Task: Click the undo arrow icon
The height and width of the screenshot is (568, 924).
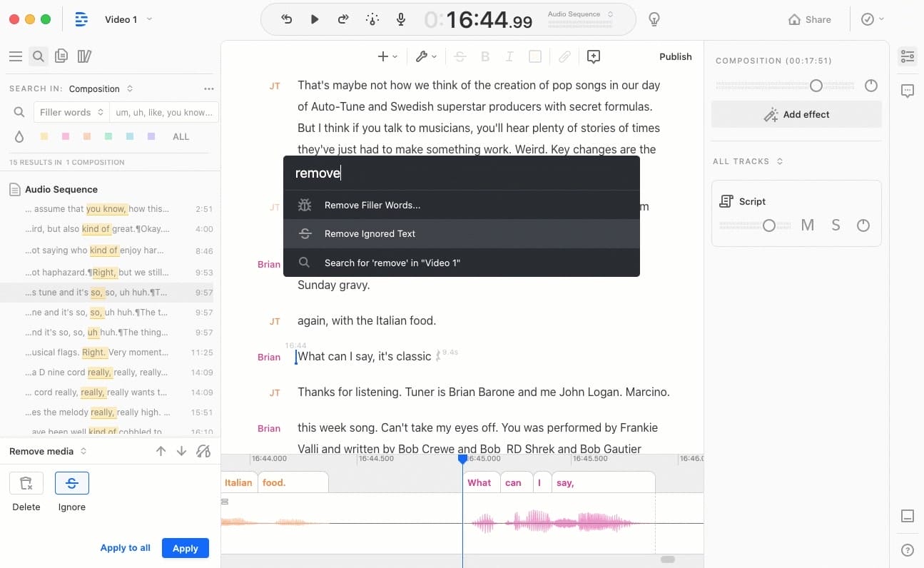Action: click(x=287, y=19)
